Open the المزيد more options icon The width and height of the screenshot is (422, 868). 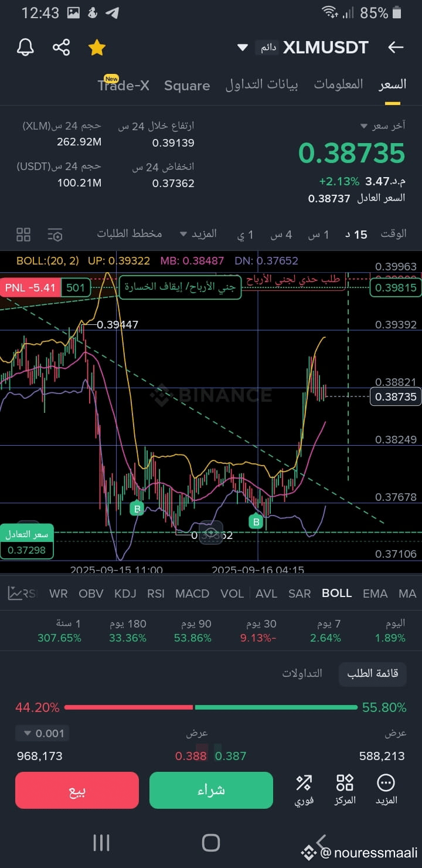pyautogui.click(x=386, y=789)
